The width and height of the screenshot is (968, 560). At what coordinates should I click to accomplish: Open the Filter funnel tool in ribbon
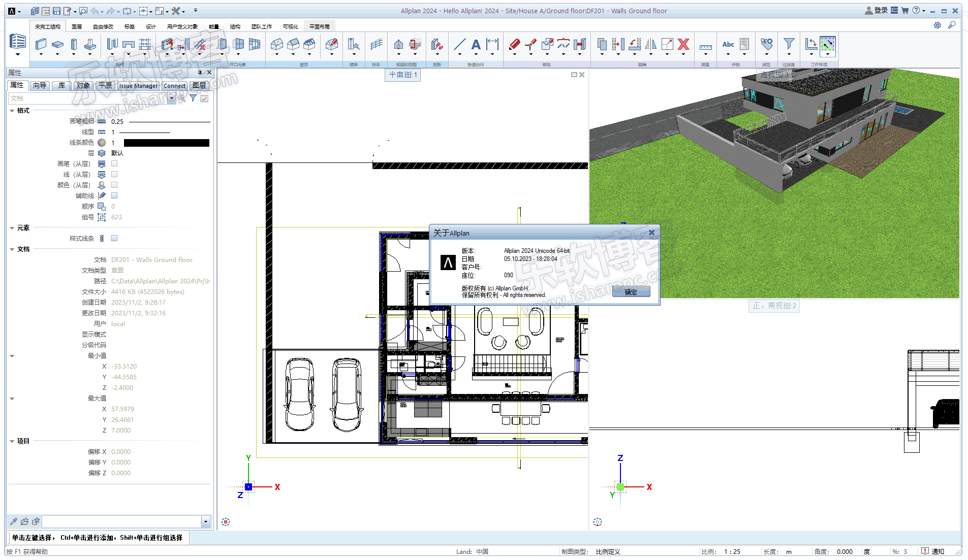pyautogui.click(x=789, y=45)
